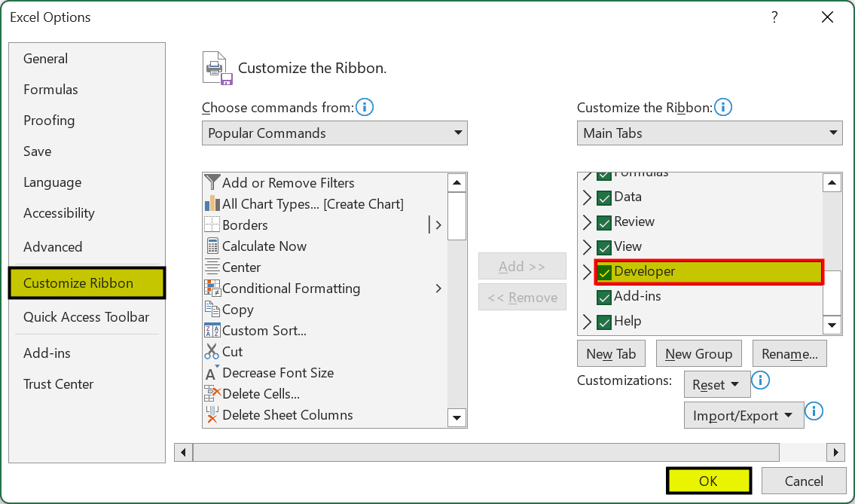
Task: Open the Main Tabs dropdown
Action: [710, 133]
